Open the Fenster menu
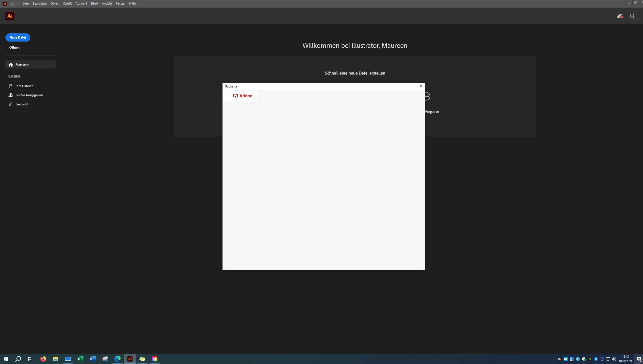Image resolution: width=643 pixels, height=364 pixels. [x=121, y=4]
